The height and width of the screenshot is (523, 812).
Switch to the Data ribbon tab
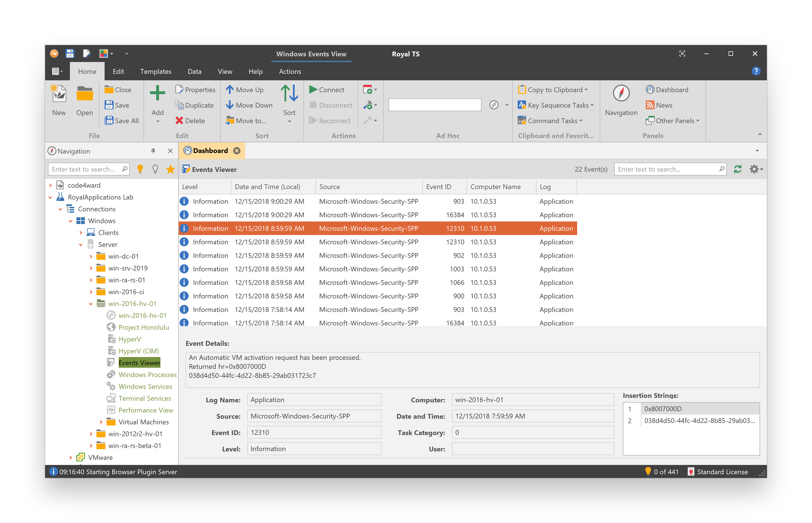point(194,71)
